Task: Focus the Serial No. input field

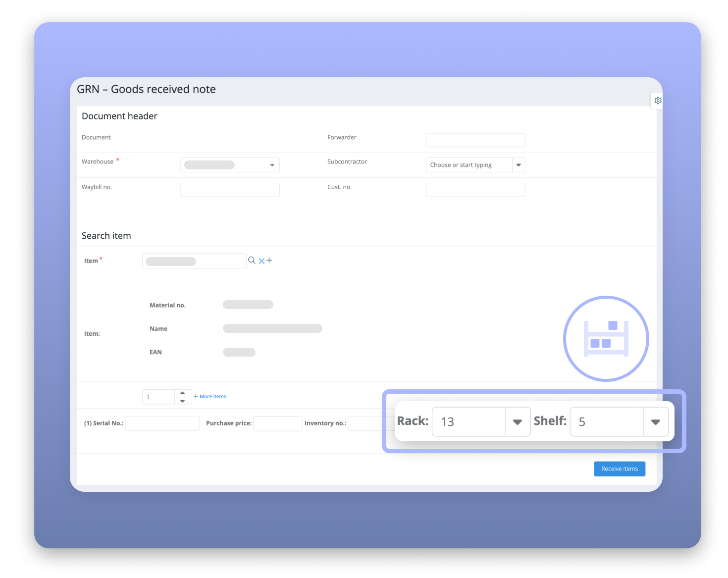Action: (162, 423)
